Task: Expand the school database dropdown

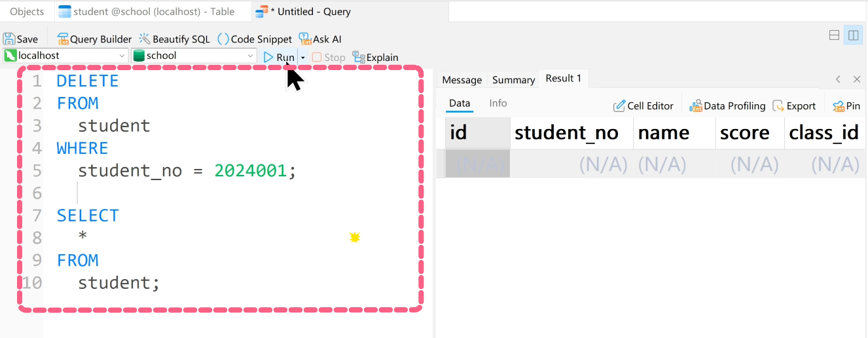Action: click(250, 56)
